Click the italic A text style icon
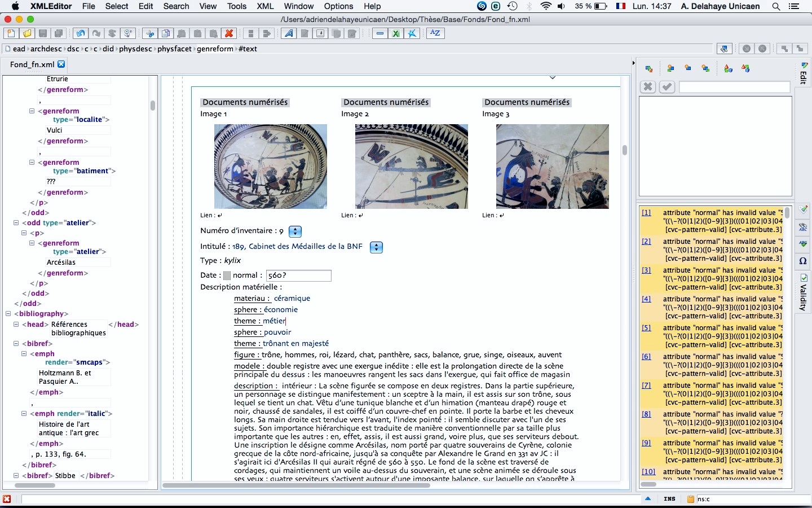This screenshot has width=812, height=508. click(x=289, y=33)
